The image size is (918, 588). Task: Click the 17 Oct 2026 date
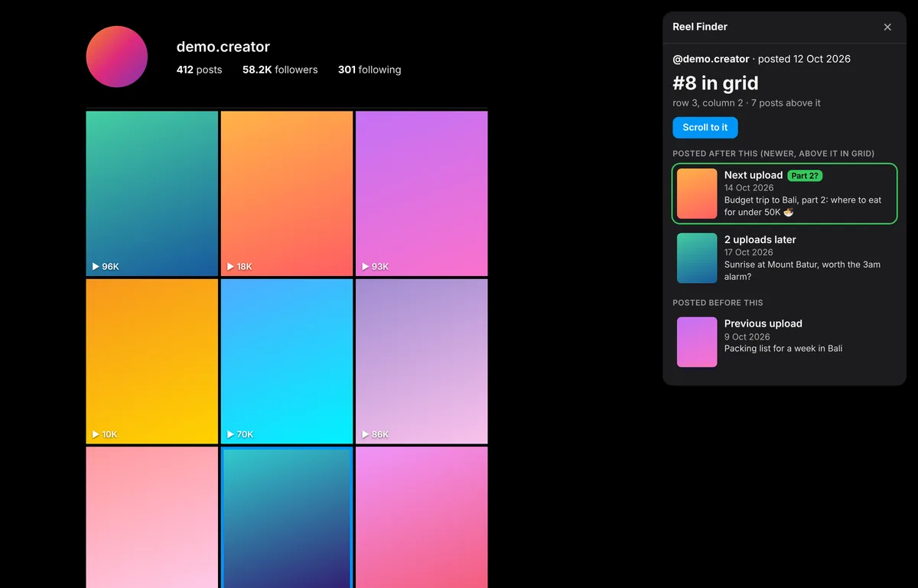(x=749, y=252)
